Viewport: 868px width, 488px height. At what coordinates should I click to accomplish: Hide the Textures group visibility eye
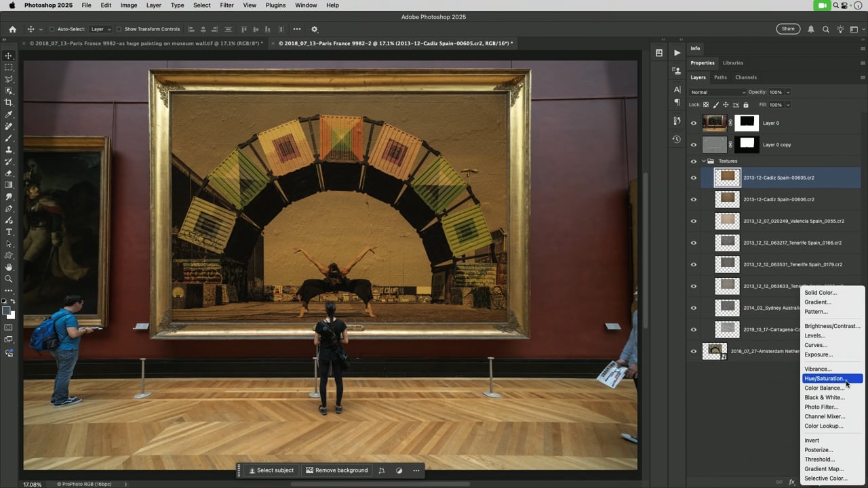[693, 161]
